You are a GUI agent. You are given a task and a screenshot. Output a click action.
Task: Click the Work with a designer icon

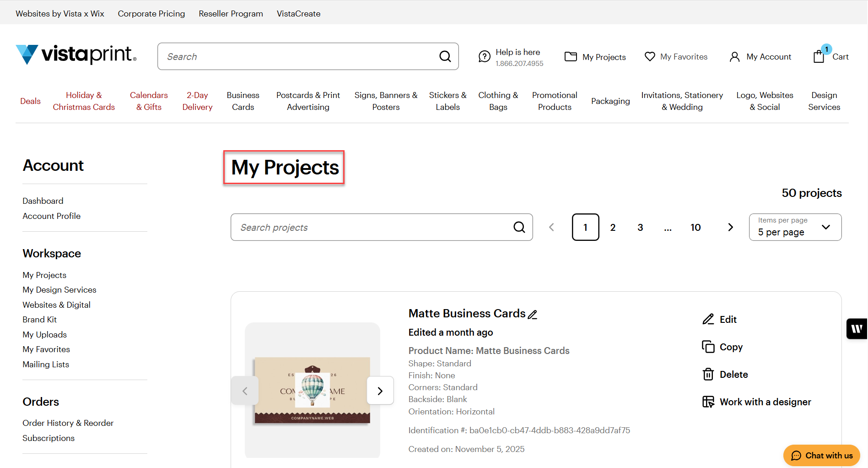point(708,402)
